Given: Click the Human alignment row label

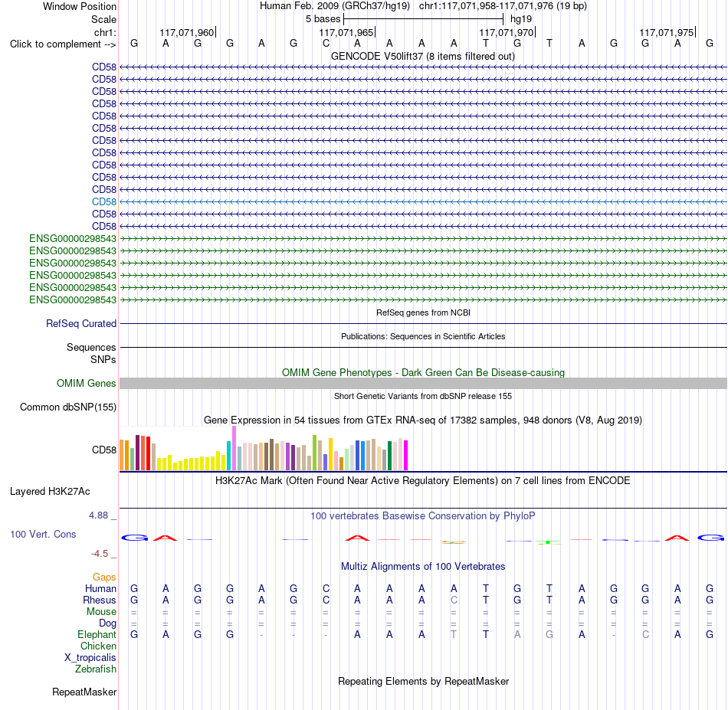Looking at the screenshot, I should click(100, 589).
